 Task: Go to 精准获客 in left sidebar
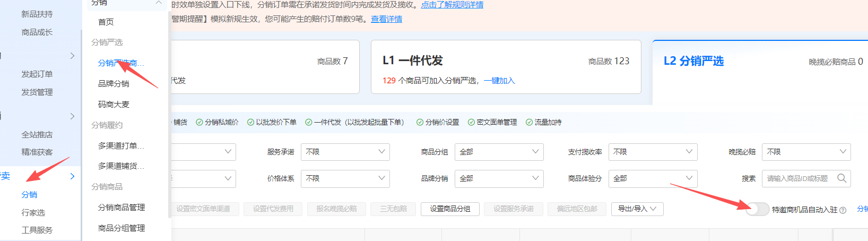click(37, 152)
